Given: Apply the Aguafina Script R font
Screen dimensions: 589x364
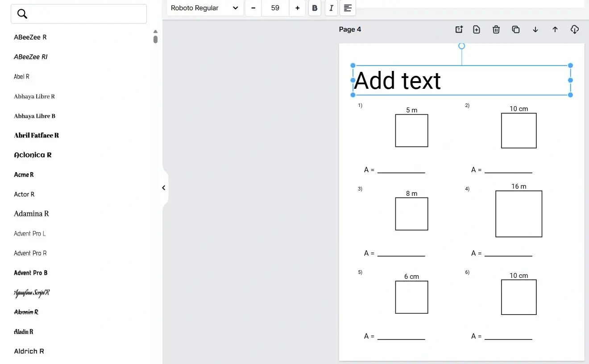Looking at the screenshot, I should [x=32, y=293].
